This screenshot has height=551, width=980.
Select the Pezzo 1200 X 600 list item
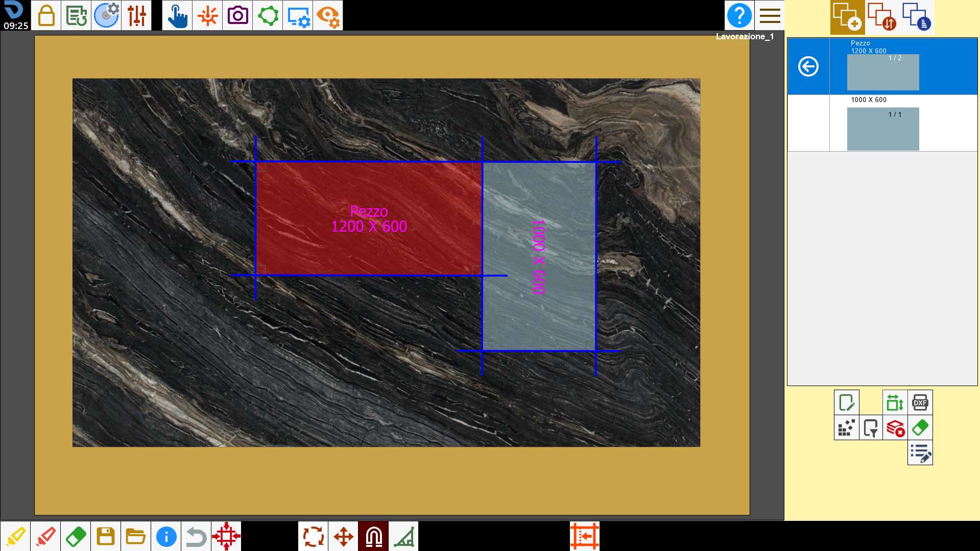point(882,66)
